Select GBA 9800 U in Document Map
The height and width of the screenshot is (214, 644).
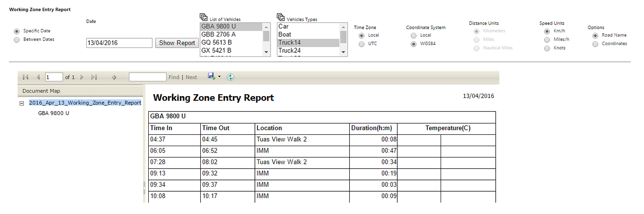(53, 113)
